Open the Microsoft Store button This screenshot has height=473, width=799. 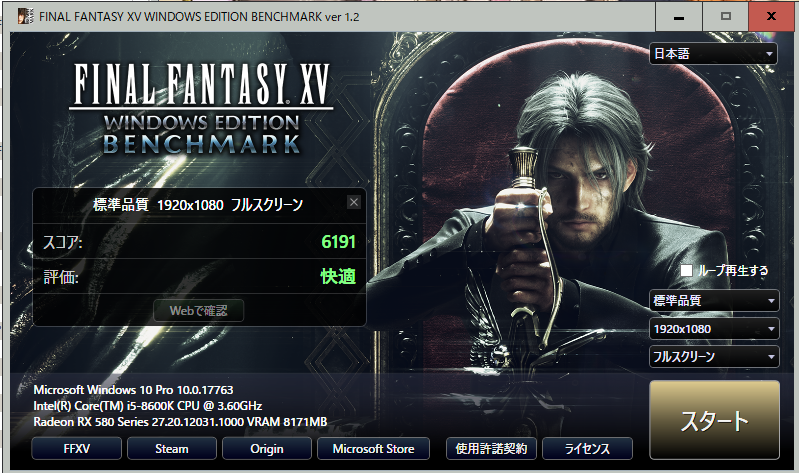tap(374, 449)
